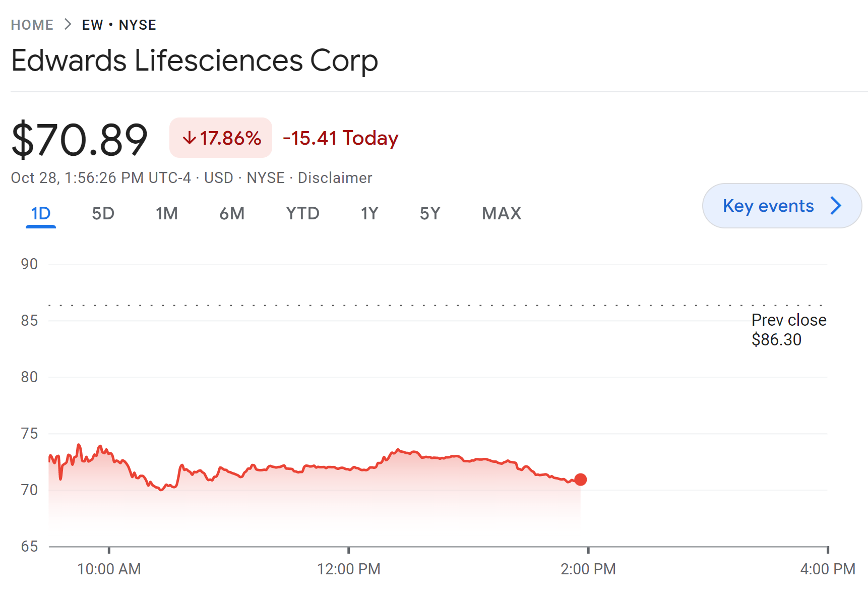
Task: Click the HOME breadcrumb link
Action: [x=32, y=25]
